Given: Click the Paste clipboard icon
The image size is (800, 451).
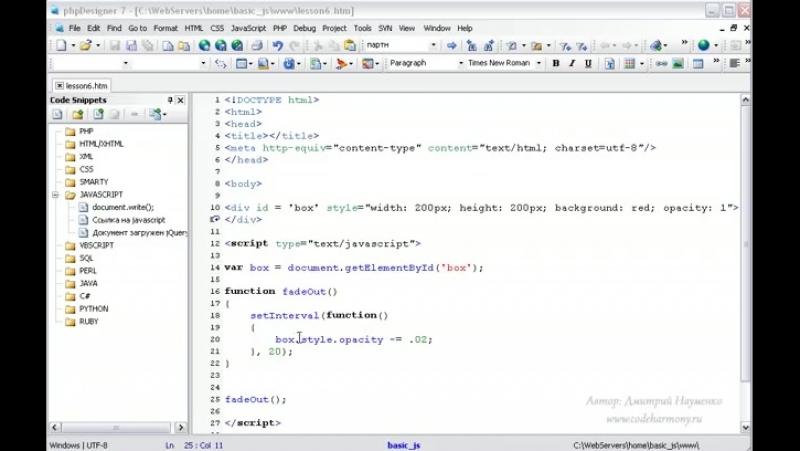Looking at the screenshot, I should click(x=350, y=45).
